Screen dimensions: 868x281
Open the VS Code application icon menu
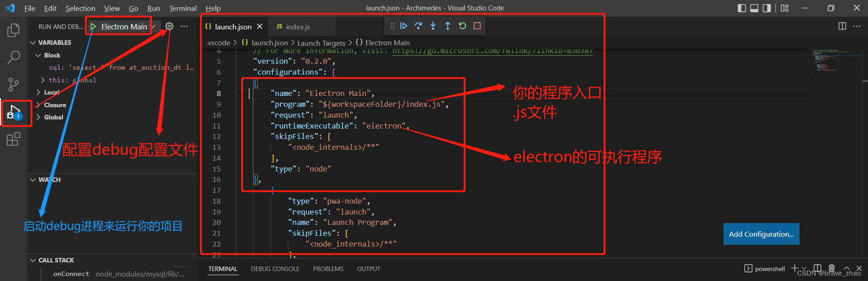[x=10, y=8]
